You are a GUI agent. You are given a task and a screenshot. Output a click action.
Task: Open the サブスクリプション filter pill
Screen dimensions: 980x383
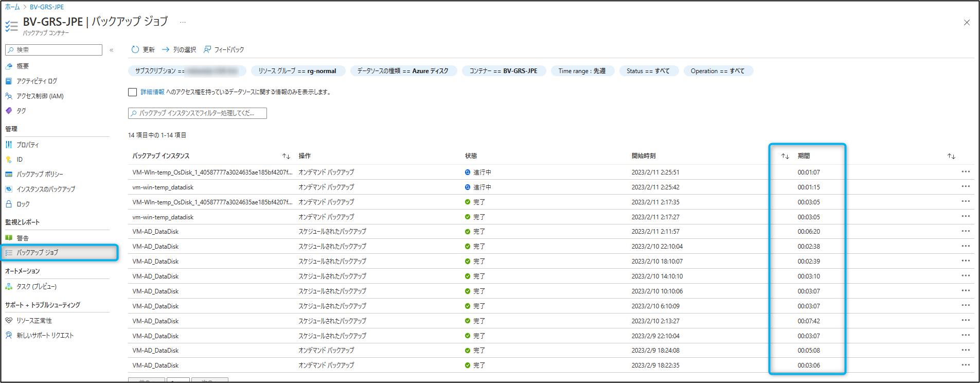(187, 71)
